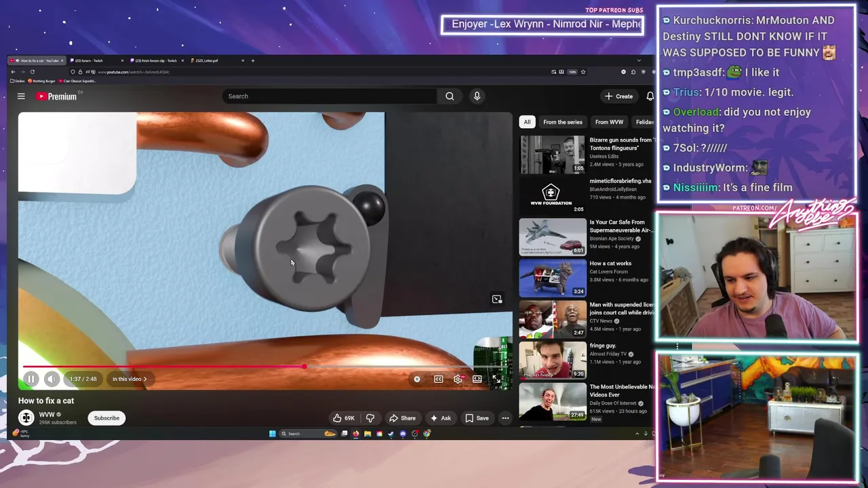Image resolution: width=868 pixels, height=488 pixels.
Task: Switch to the '2525_Letter.pdf' browser tab
Action: [x=217, y=60]
